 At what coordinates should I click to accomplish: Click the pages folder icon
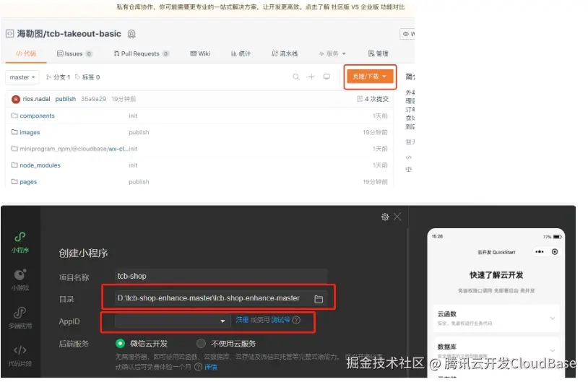pyautogui.click(x=14, y=181)
